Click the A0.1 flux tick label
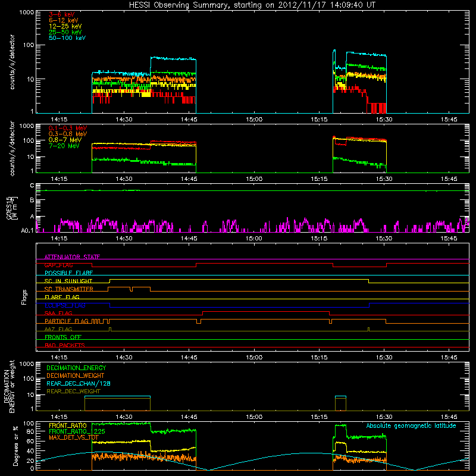Image resolution: width=476 pixels, height=476 pixels. [27, 231]
